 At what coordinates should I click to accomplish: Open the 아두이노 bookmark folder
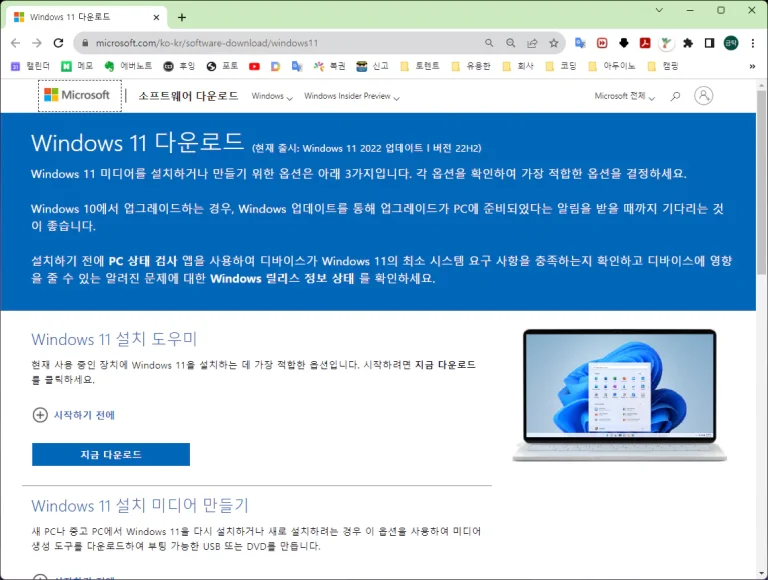[x=612, y=66]
